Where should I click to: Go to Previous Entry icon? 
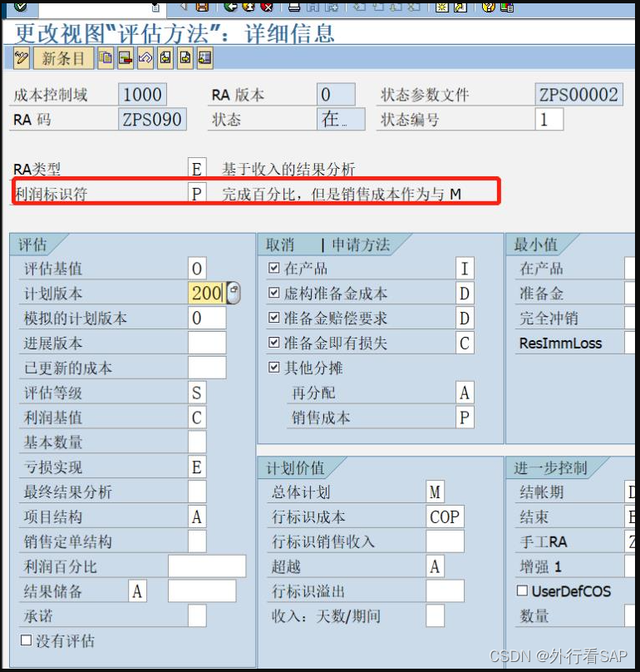[x=165, y=58]
